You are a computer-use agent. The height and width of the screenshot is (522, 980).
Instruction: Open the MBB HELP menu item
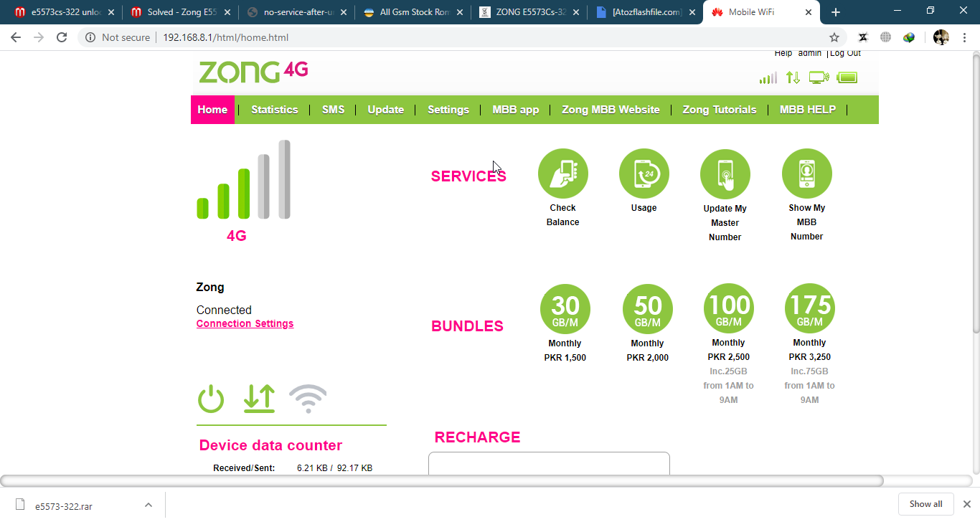point(808,110)
